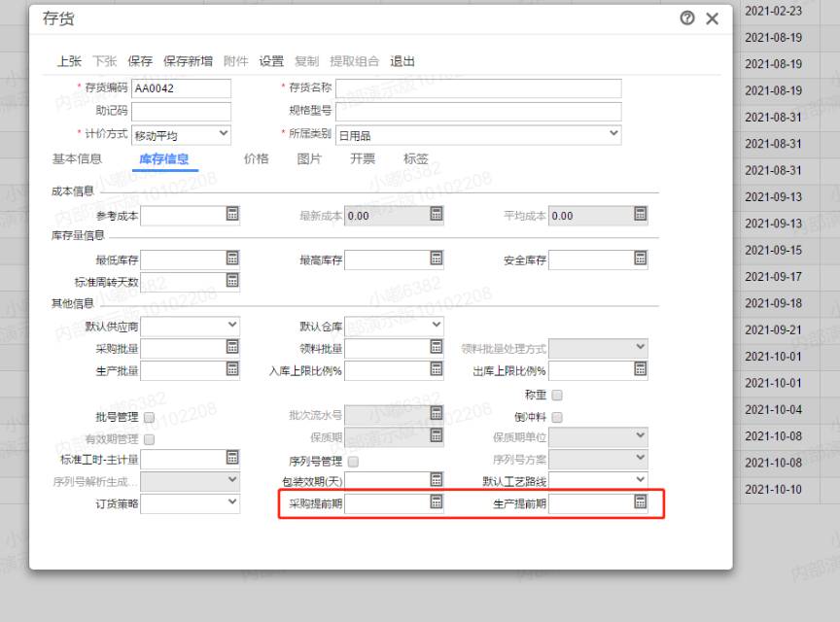Select the 库存信息 tab
Image resolution: width=840 pixels, height=622 pixels.
(164, 159)
